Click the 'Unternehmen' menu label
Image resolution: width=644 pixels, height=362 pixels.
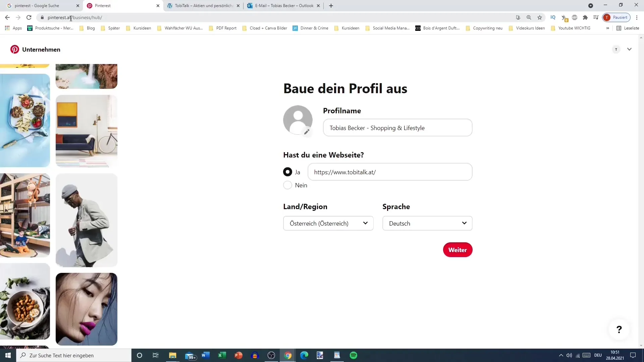(41, 49)
